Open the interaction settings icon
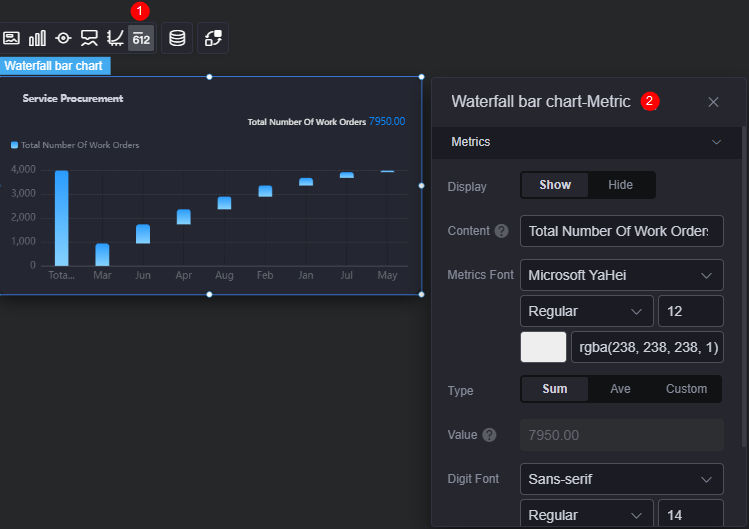Viewport: 749px width, 529px height. tap(213, 38)
